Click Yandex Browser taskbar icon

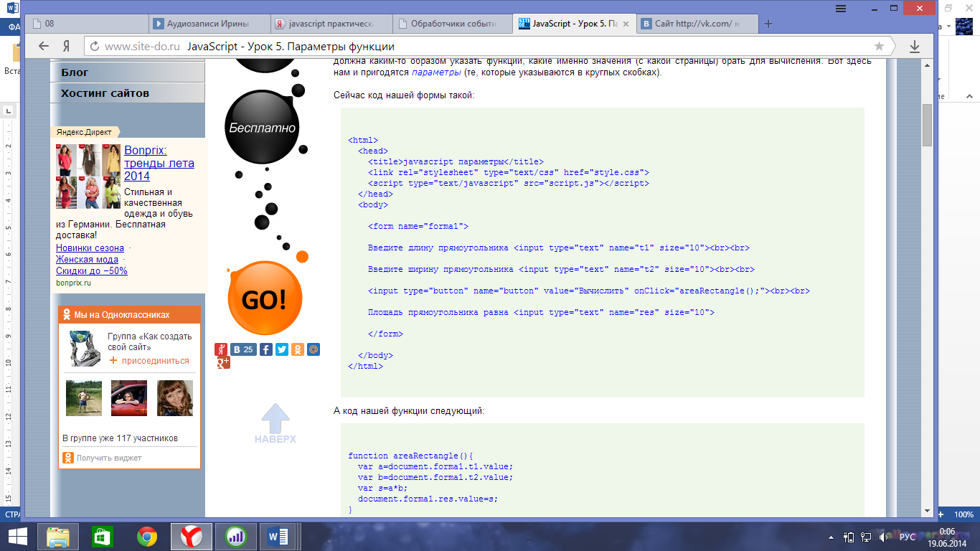click(x=192, y=537)
